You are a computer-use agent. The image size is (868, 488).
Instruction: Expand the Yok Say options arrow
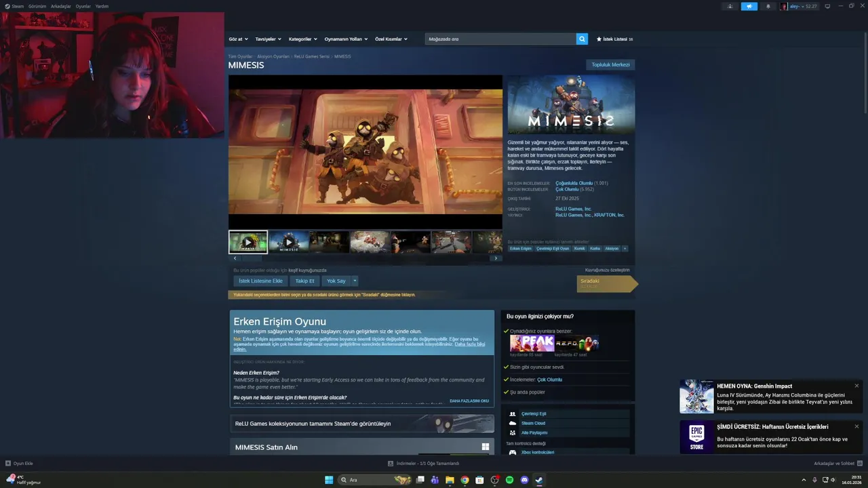point(354,281)
